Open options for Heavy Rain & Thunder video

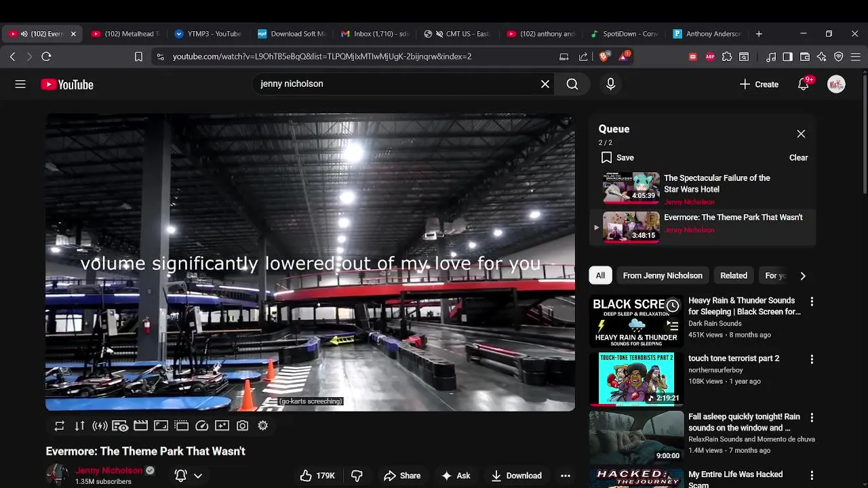pos(812,301)
